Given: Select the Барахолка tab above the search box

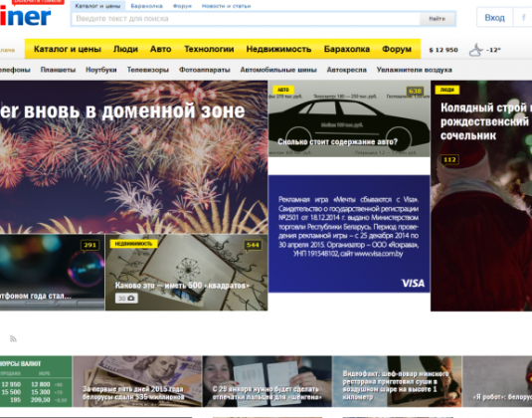Looking at the screenshot, I should [x=146, y=6].
